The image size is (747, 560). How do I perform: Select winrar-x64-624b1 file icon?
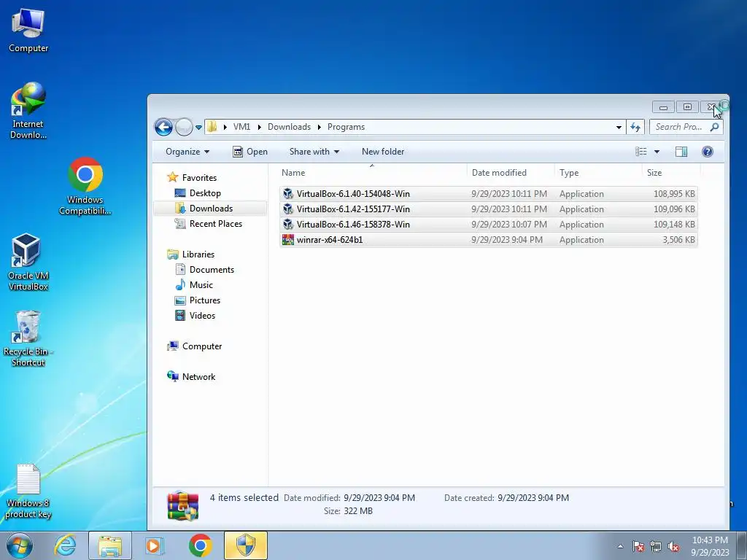click(287, 239)
